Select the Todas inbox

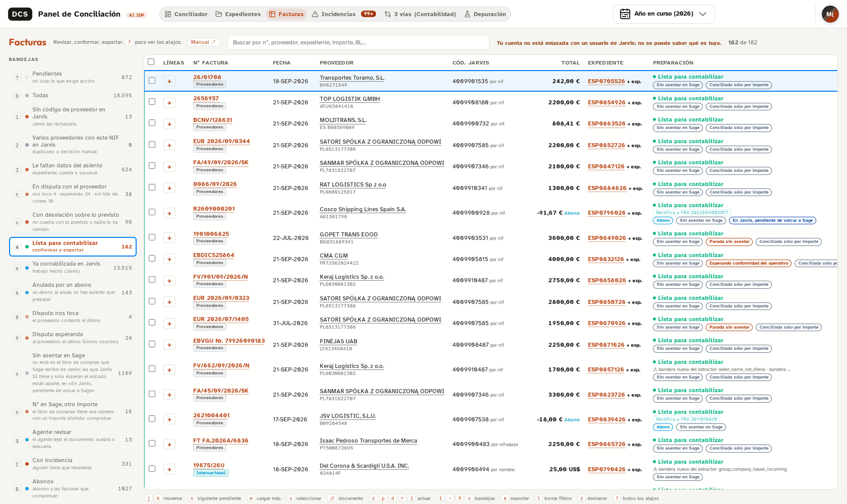click(x=73, y=95)
